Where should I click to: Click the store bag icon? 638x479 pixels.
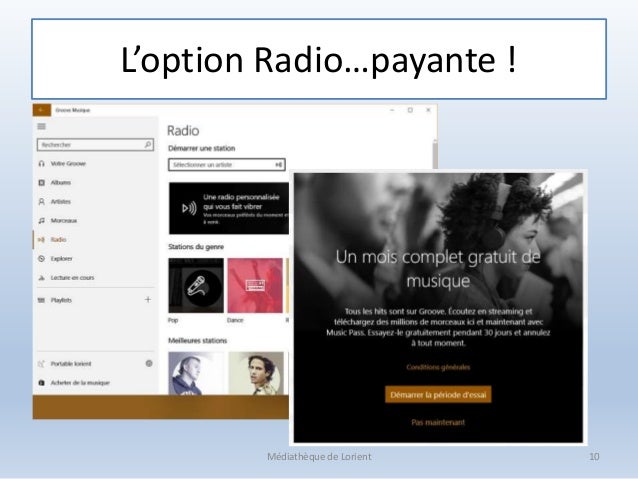tap(42, 383)
